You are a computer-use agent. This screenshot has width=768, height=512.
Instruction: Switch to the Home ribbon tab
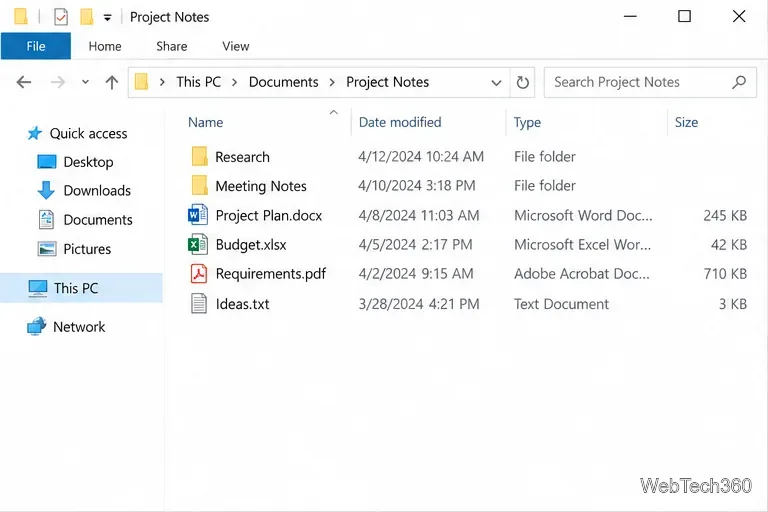click(x=105, y=46)
